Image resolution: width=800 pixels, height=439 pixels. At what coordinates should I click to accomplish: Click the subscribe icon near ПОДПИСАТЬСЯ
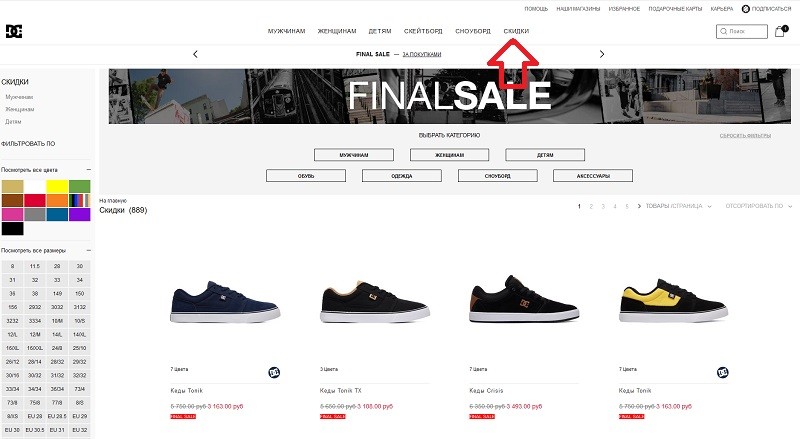pos(745,9)
